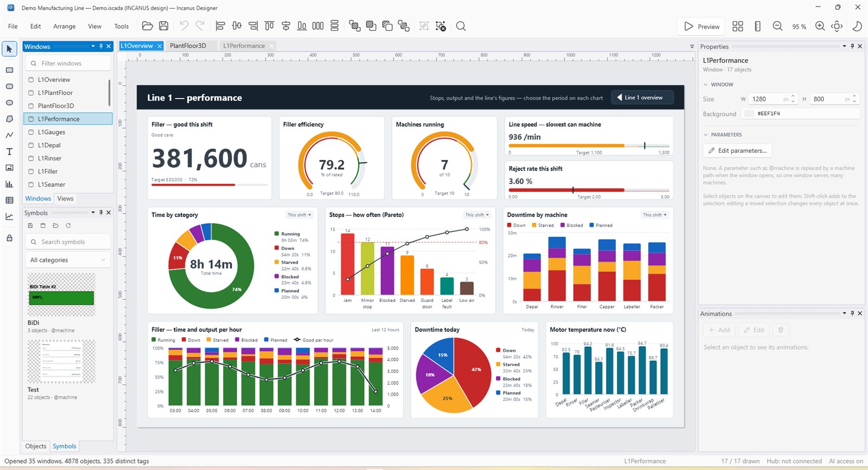This screenshot has width=868, height=470.
Task: Click the Edit parameters button
Action: 737,151
